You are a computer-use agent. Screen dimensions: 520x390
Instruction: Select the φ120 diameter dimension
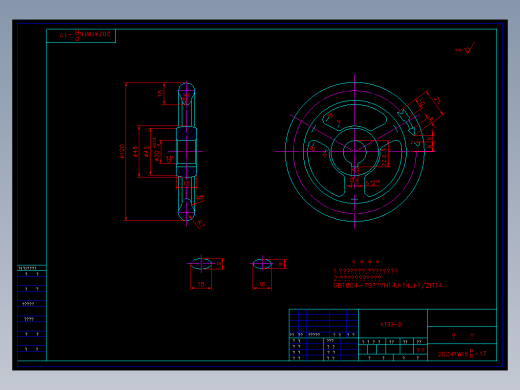pos(122,151)
